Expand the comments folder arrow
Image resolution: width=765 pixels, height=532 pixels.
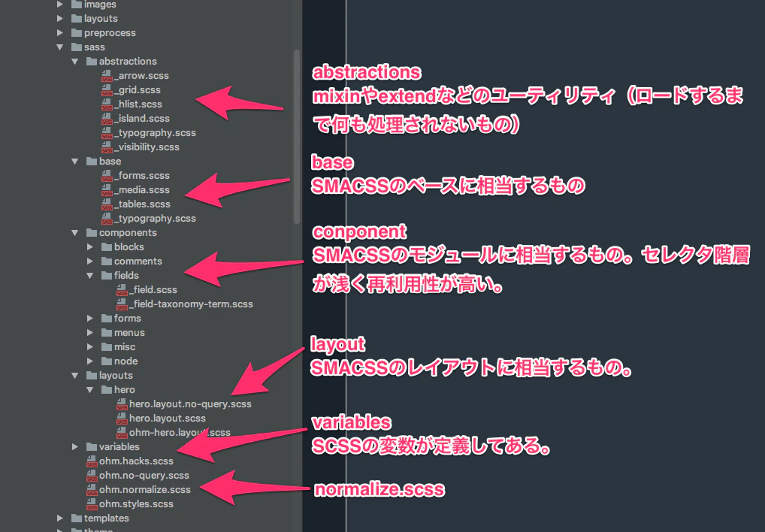click(x=89, y=261)
